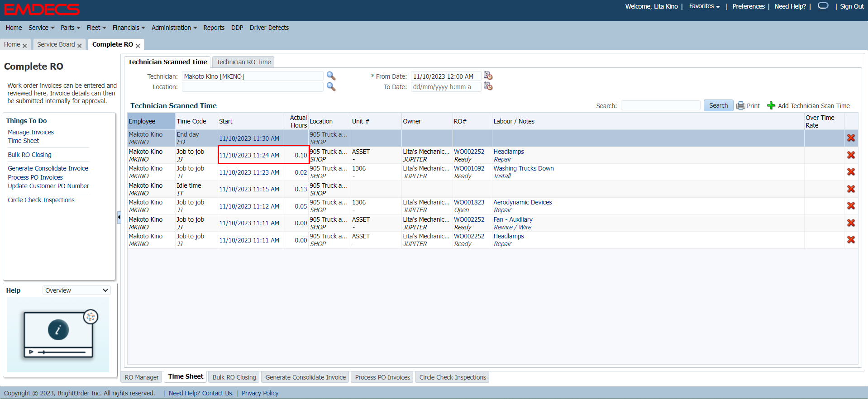Delete the End day 11:30 AM row
868x399 pixels.
pos(851,138)
